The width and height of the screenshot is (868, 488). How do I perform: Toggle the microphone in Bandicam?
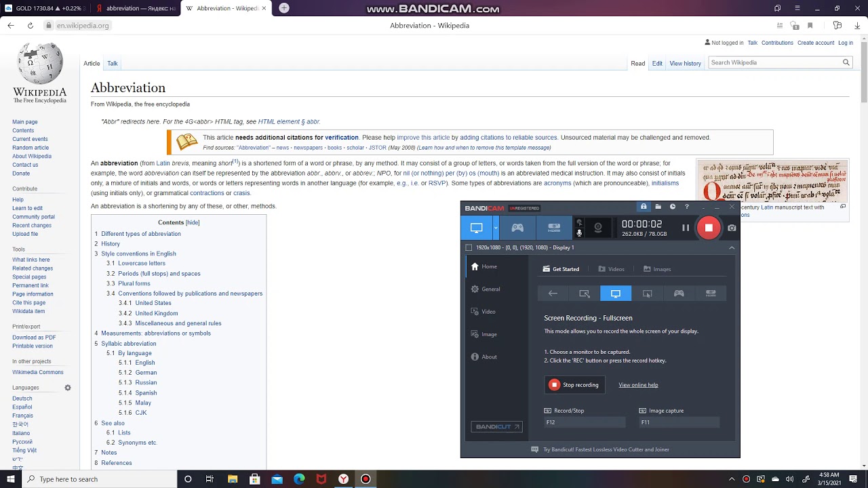(x=579, y=233)
